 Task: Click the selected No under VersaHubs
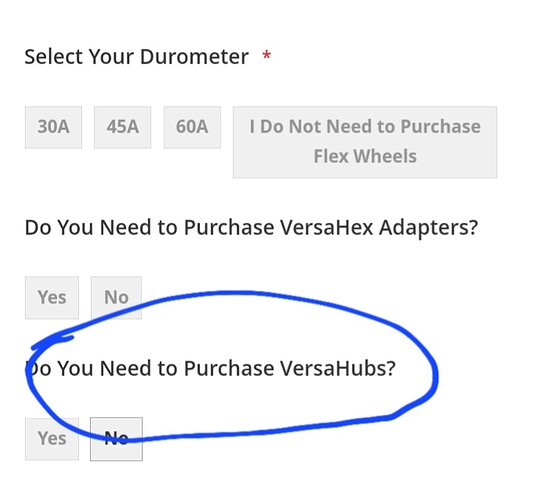click(x=116, y=439)
